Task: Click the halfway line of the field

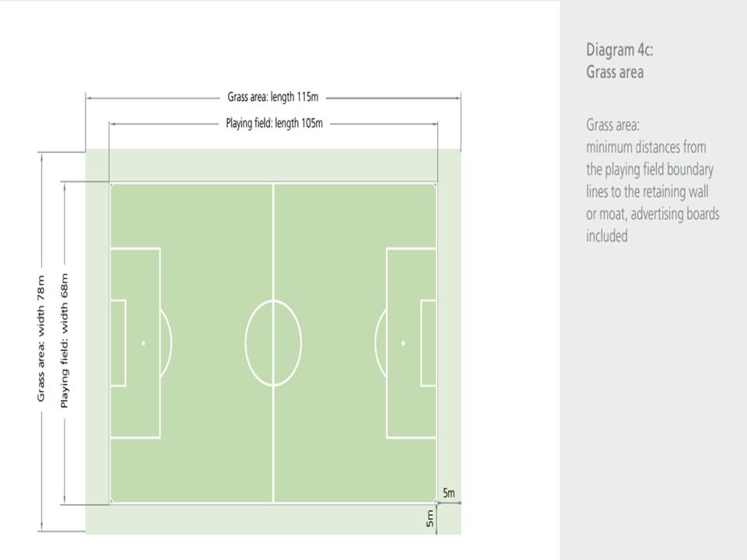Action: point(273,343)
